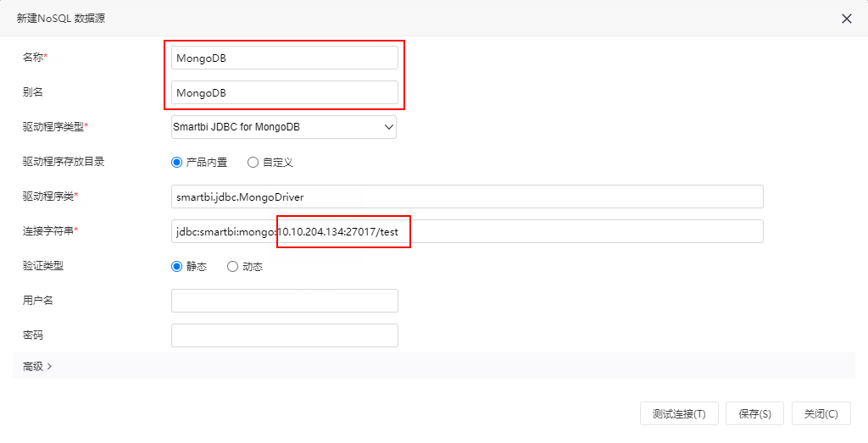Image resolution: width=868 pixels, height=443 pixels.
Task: Click the 验证类型 label text
Action: (43, 265)
